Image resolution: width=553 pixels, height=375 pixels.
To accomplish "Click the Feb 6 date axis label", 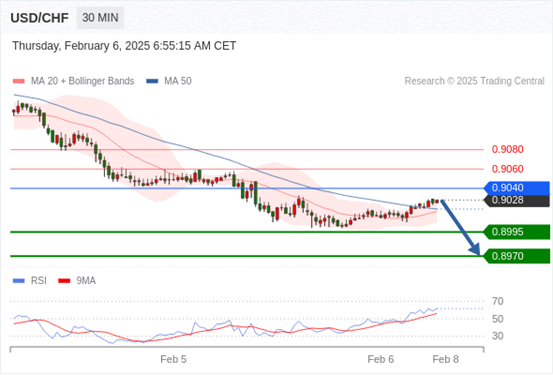I will pos(381,359).
